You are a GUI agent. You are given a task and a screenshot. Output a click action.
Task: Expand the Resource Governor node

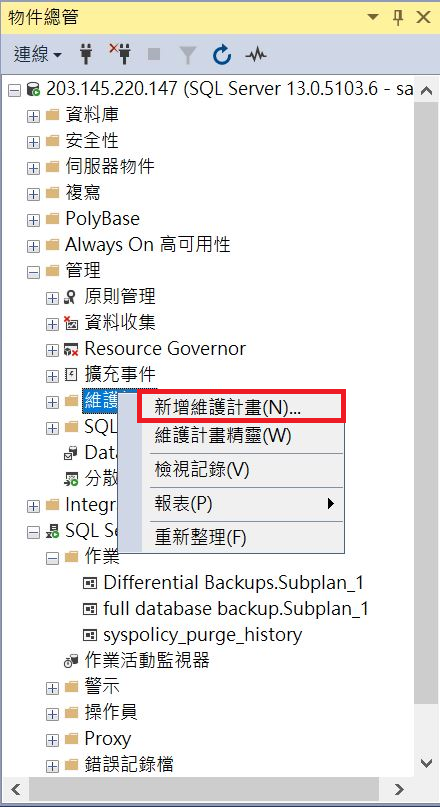tap(52, 350)
